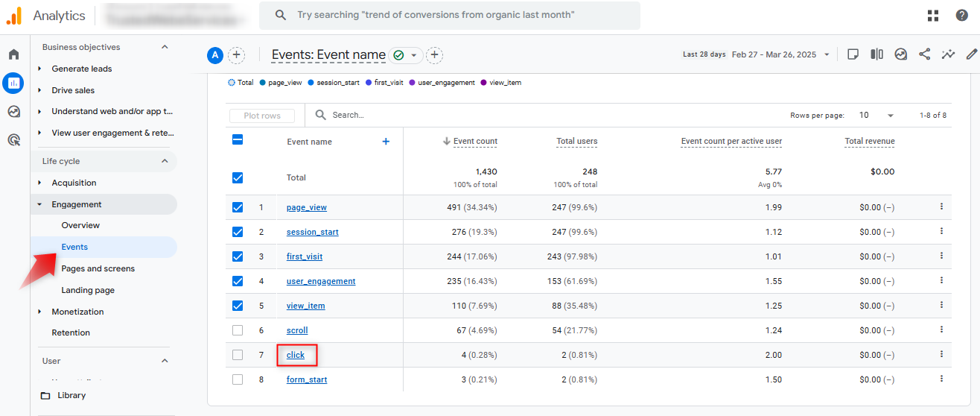Add filter plus next to report title

(435, 55)
